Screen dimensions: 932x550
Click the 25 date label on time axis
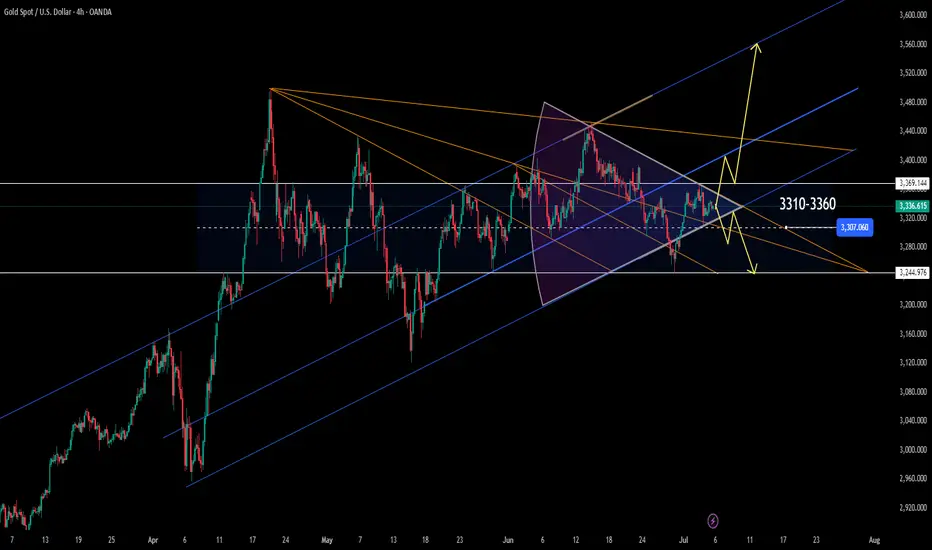click(x=112, y=540)
